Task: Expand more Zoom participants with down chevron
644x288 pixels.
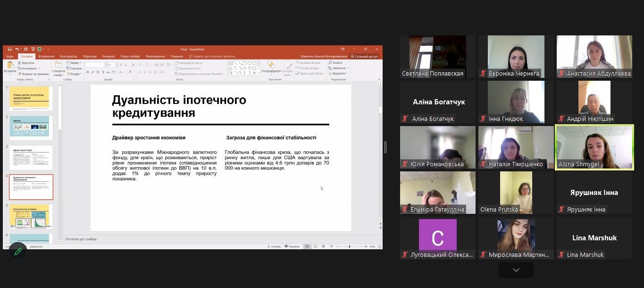Action: tap(516, 270)
